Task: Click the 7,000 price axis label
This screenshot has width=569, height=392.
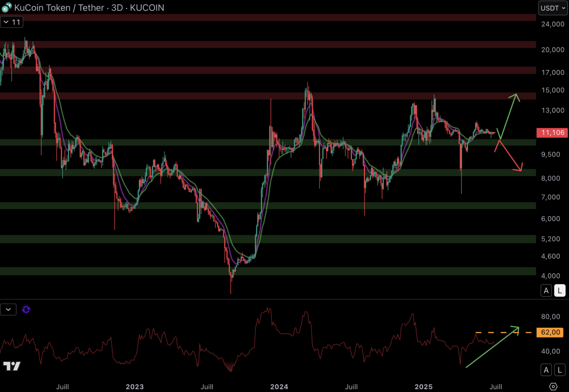Action: [x=550, y=197]
